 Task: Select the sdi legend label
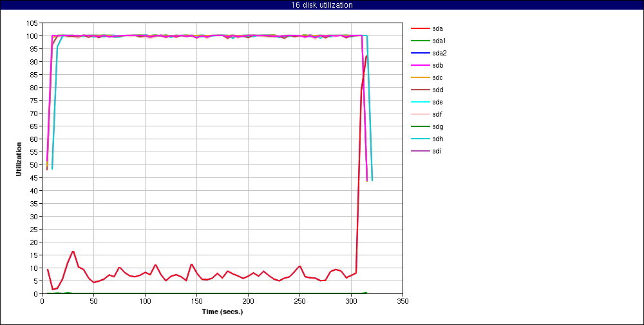click(x=437, y=151)
